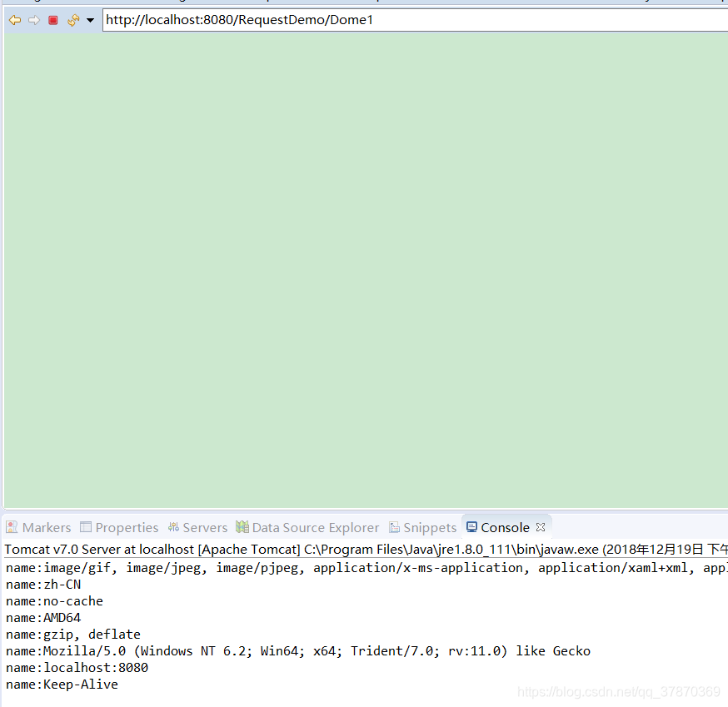Click console line 'name:AMD64'

coord(43,618)
